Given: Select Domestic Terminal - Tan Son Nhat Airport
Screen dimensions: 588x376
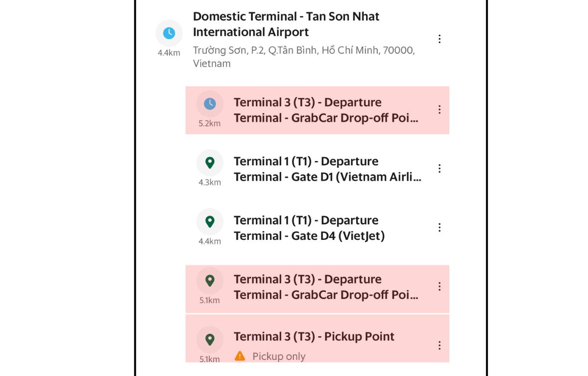Looking at the screenshot, I should [x=286, y=24].
